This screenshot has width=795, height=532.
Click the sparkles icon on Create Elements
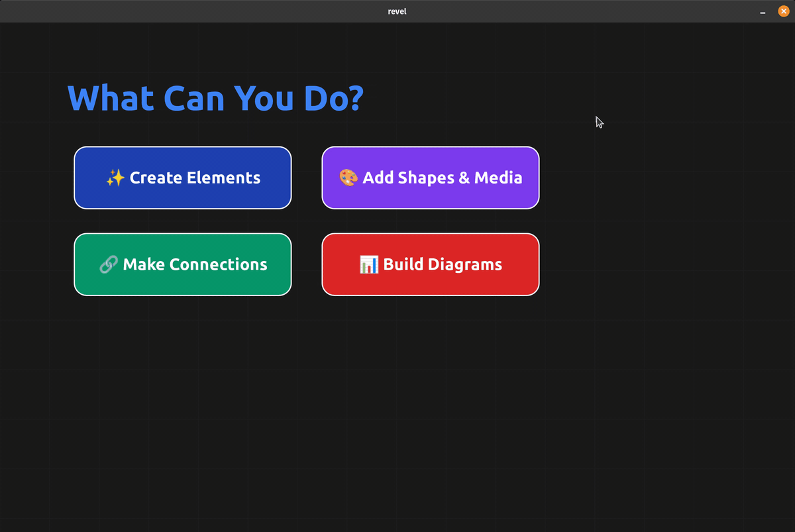point(115,178)
